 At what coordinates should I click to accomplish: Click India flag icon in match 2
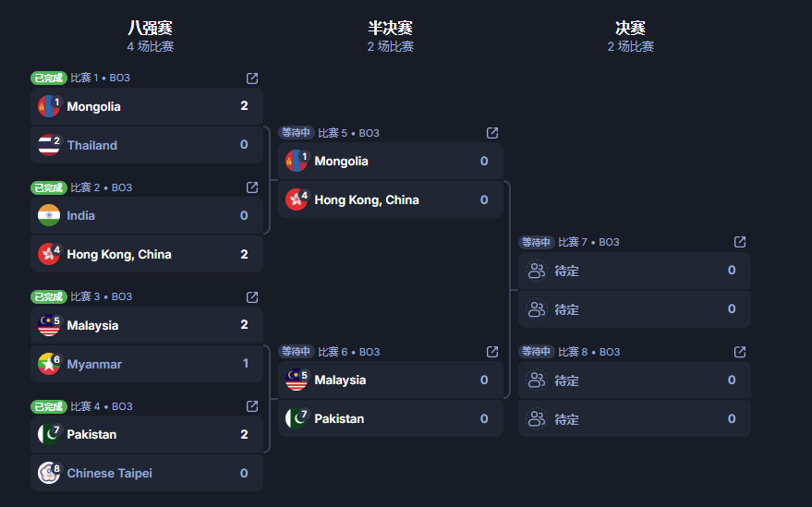click(x=49, y=215)
